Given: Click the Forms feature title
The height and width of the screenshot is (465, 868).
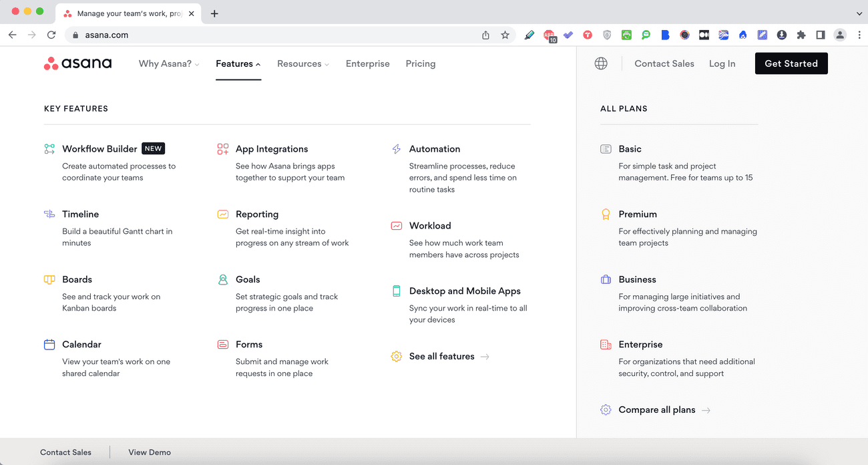Looking at the screenshot, I should 249,344.
